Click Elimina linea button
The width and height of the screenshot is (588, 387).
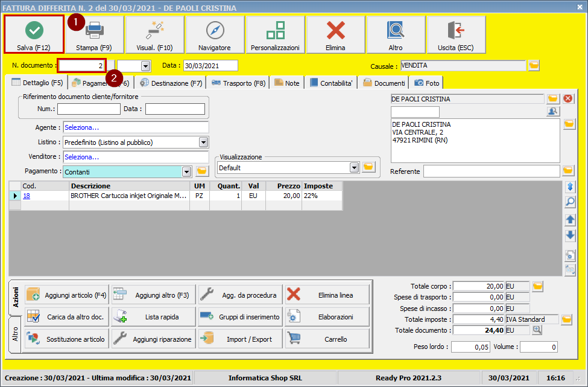pos(327,295)
